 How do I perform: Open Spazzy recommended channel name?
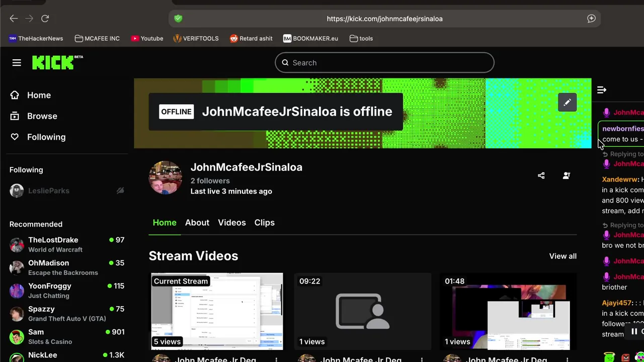tap(41, 309)
